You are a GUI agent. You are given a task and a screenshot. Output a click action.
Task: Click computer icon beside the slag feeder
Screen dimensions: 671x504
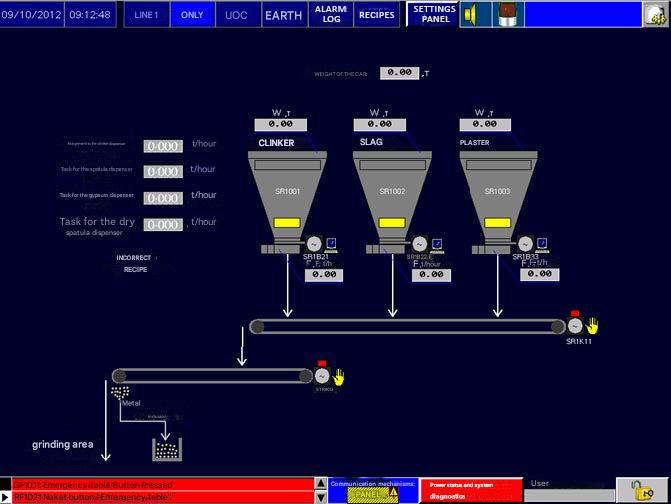click(x=437, y=243)
